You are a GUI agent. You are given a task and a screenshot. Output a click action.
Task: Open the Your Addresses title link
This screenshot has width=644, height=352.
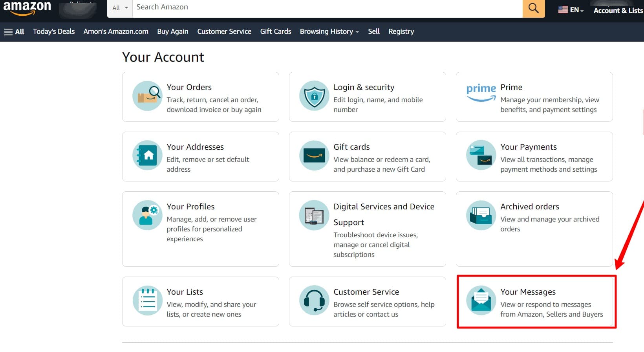(195, 147)
